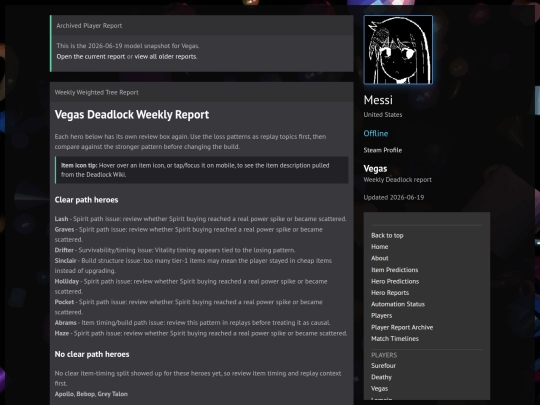
Task: Click the Weekly Deadlock report subtitle
Action: (x=397, y=180)
